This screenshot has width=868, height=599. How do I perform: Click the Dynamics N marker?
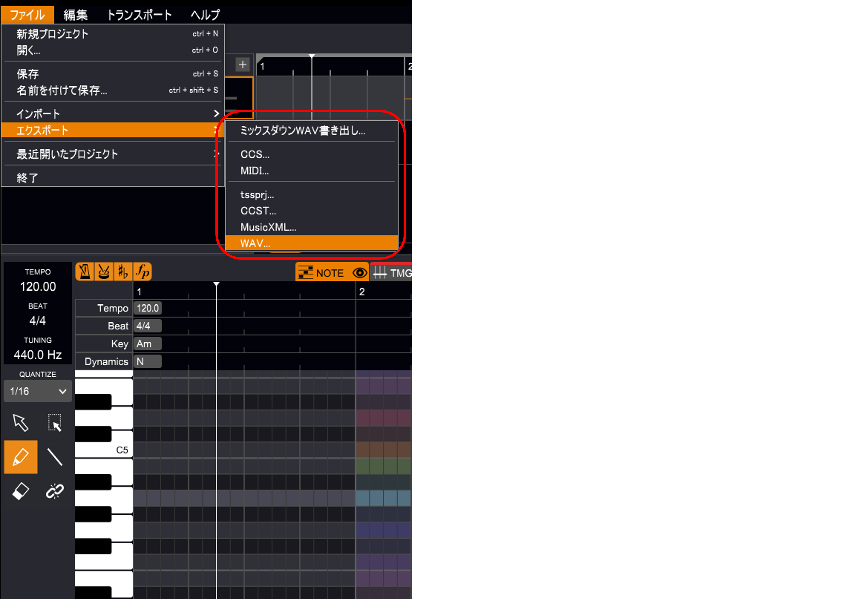pos(147,361)
